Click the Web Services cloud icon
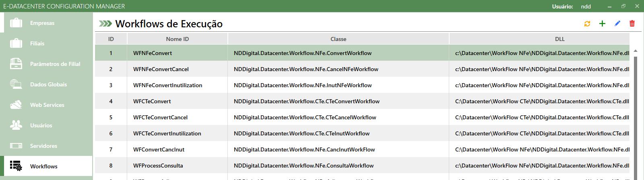Image resolution: width=644 pixels, height=180 pixels. (16, 105)
